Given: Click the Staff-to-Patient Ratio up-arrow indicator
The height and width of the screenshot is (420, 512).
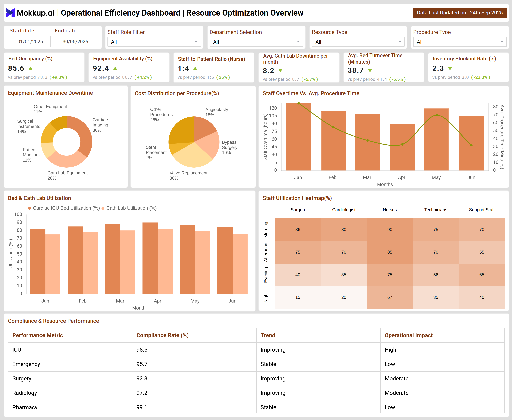Looking at the screenshot, I should [x=195, y=68].
